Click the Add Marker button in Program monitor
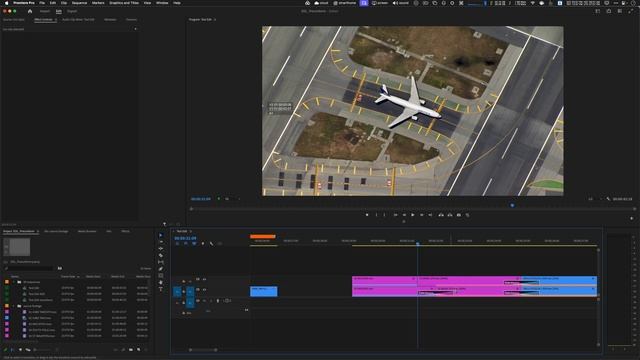The height and width of the screenshot is (360, 640). pyautogui.click(x=367, y=215)
